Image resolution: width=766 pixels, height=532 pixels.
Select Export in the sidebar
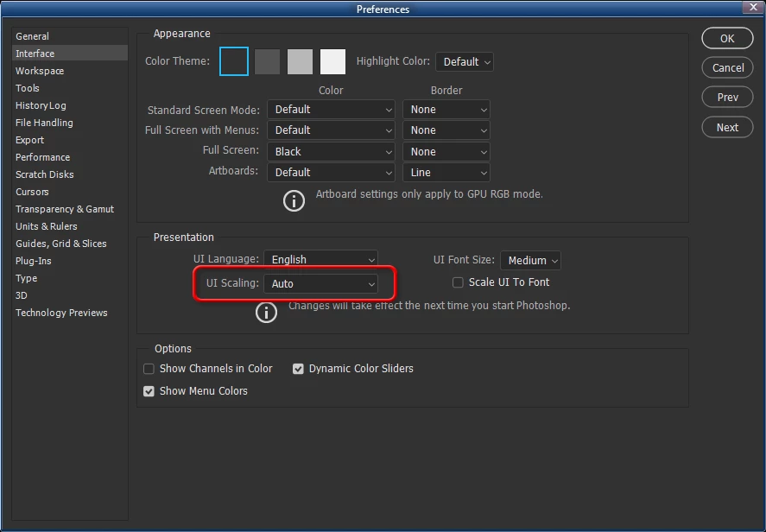click(70, 140)
